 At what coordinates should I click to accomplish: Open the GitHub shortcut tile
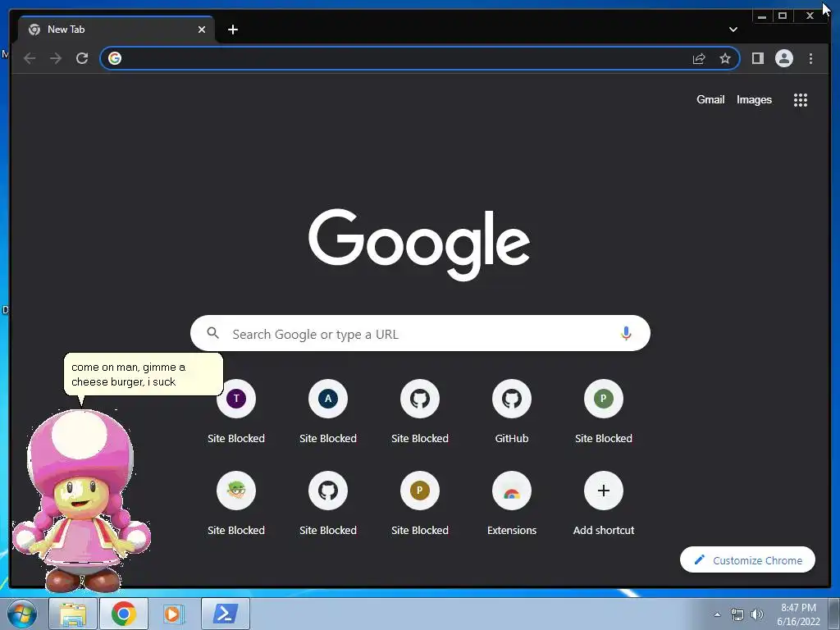pyautogui.click(x=512, y=412)
